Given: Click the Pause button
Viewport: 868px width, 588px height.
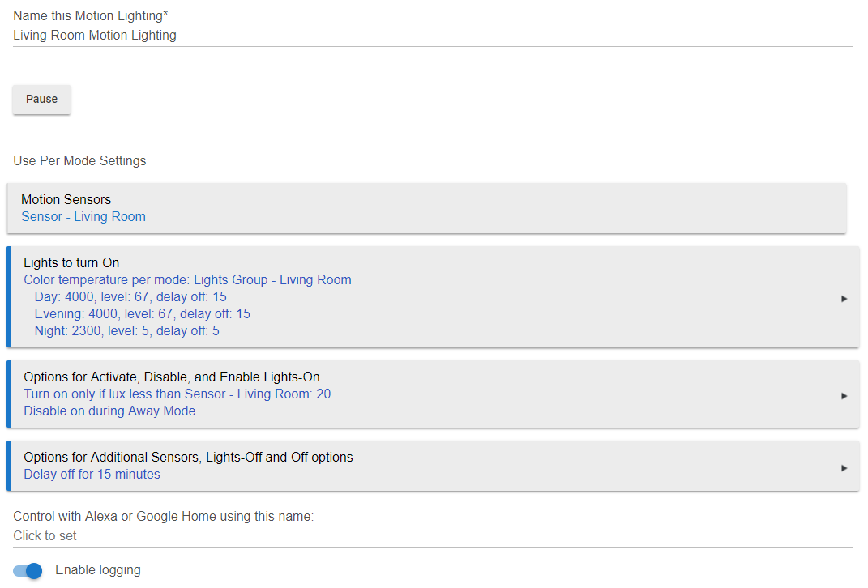Looking at the screenshot, I should coord(41,100).
